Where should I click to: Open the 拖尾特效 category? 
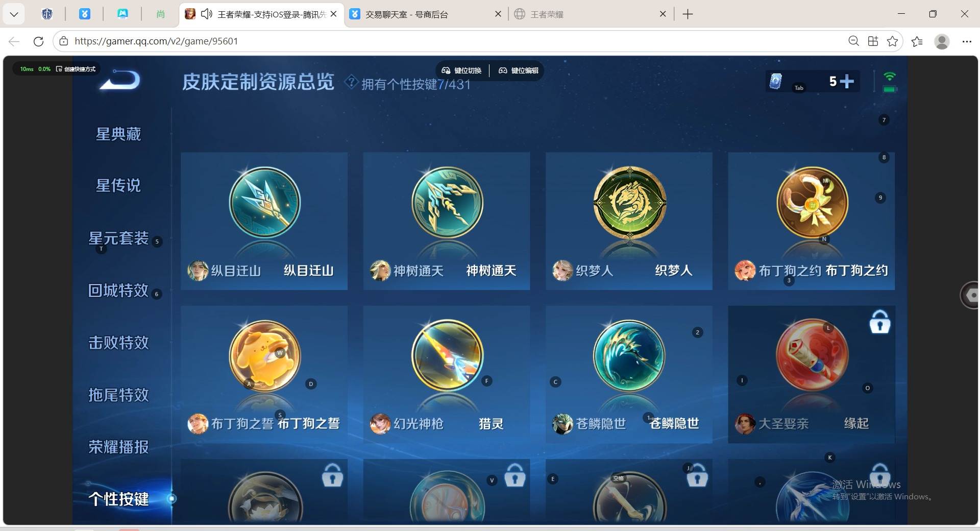[x=118, y=395]
